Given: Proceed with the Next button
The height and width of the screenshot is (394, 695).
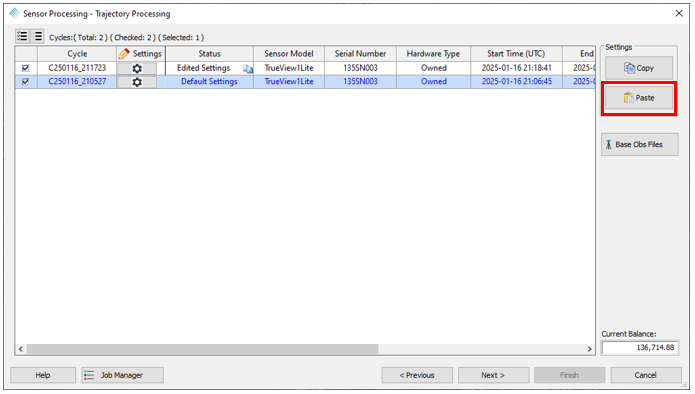Looking at the screenshot, I should 493,375.
